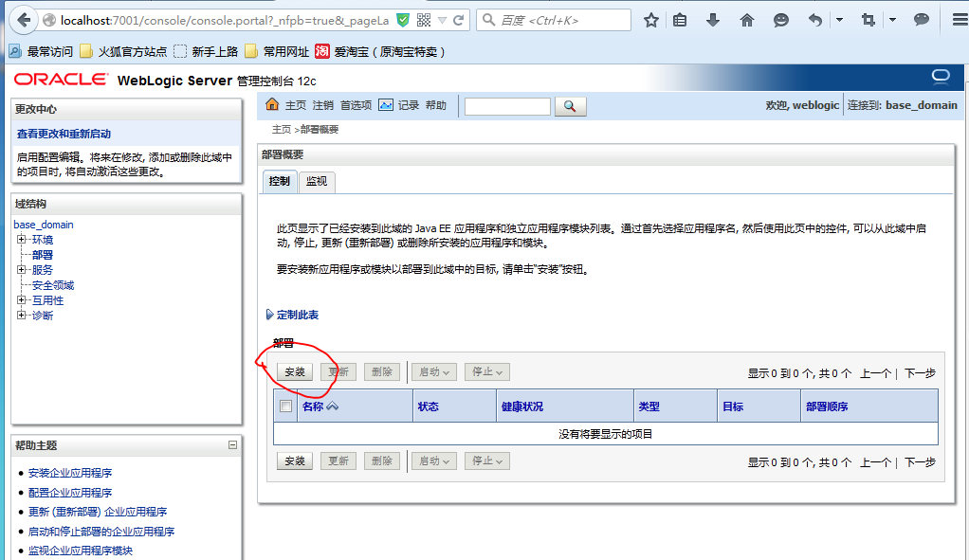The height and width of the screenshot is (560, 969).
Task: Open the dropdown next to crop icon
Action: pos(892,21)
